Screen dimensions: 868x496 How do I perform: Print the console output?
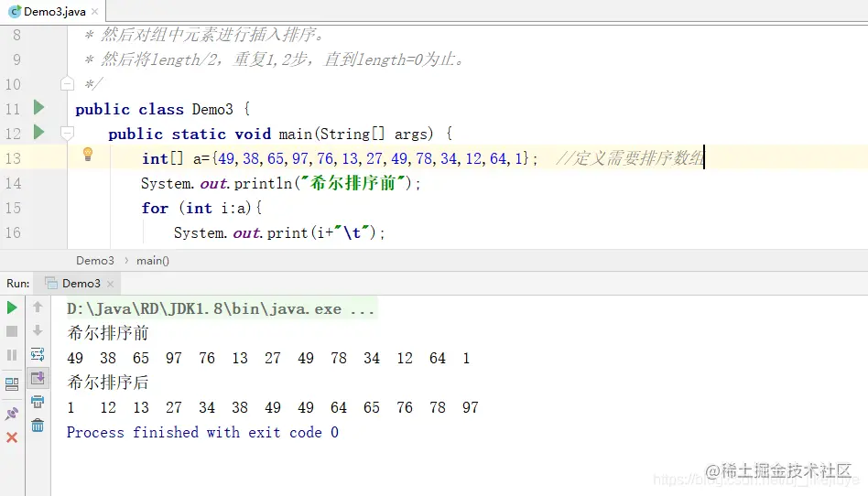(38, 402)
